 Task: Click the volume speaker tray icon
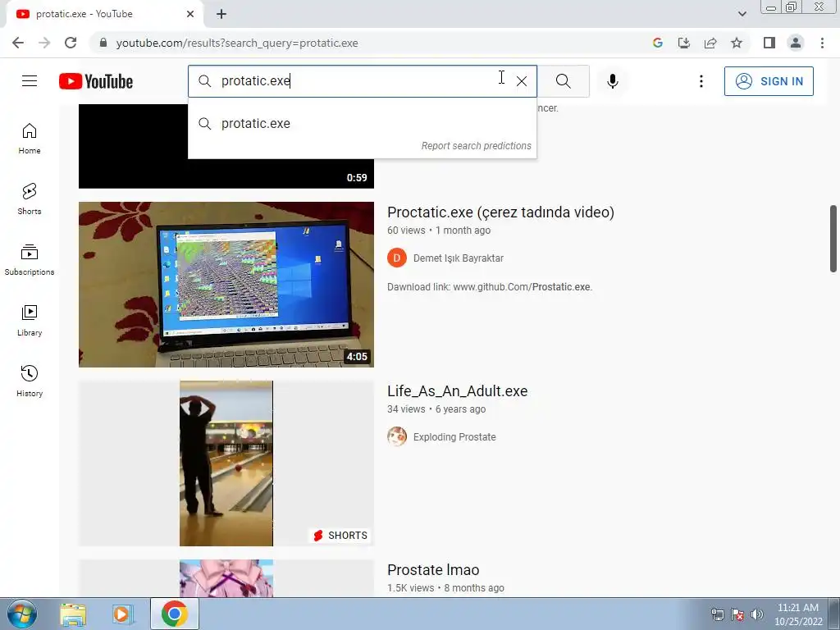point(757,614)
